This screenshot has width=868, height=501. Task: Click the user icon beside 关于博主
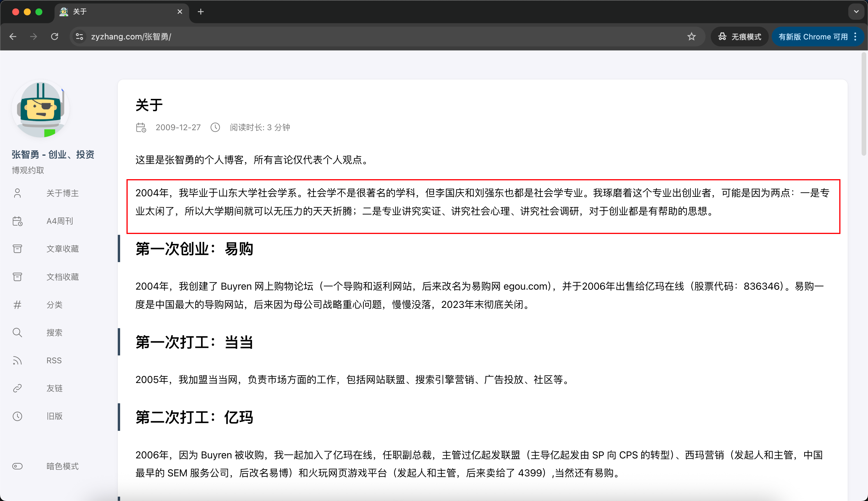pyautogui.click(x=17, y=193)
